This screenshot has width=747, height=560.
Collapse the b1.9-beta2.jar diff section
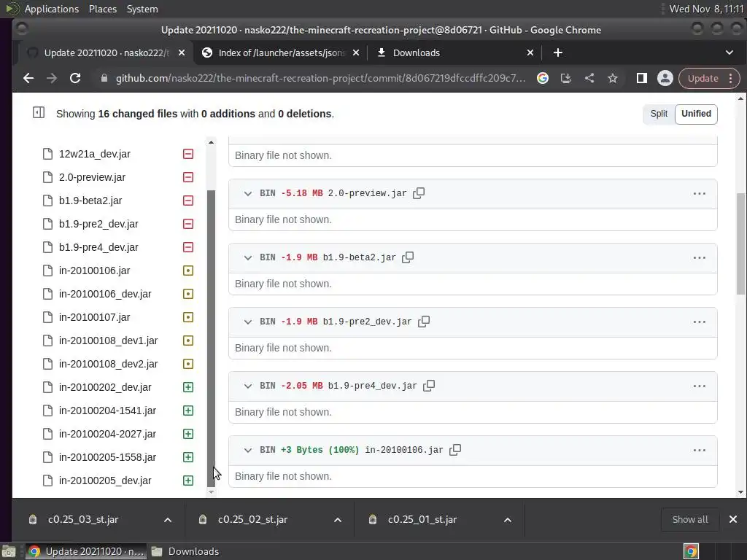(248, 257)
